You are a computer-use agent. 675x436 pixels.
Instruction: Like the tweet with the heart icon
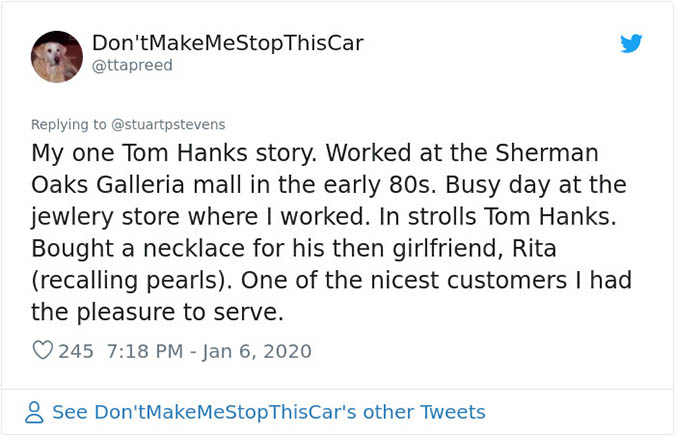(42, 351)
